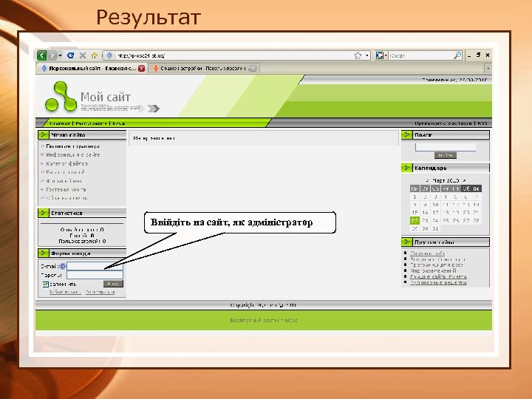Click the Home icon in browser toolbar

[95, 55]
